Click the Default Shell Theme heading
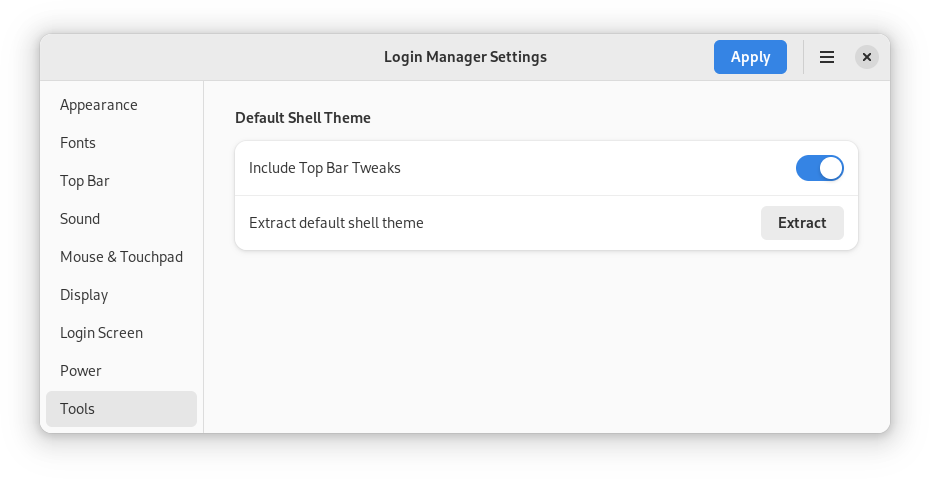Viewport: 930px width, 479px height. click(303, 118)
